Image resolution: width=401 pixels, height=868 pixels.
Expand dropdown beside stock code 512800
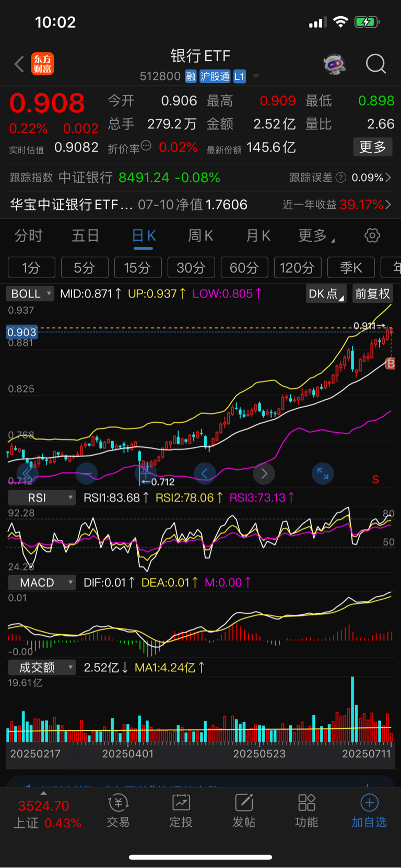[256, 76]
